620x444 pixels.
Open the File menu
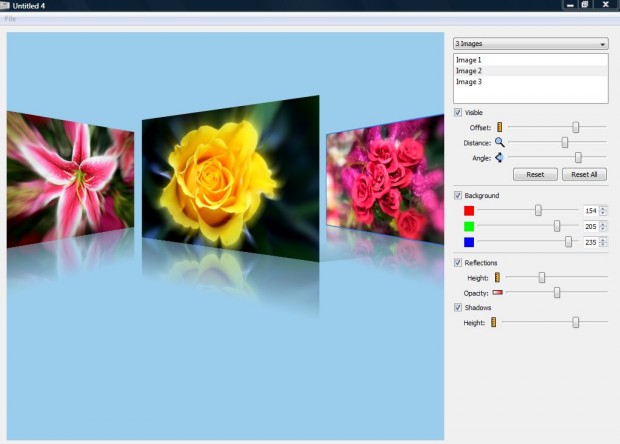point(10,19)
